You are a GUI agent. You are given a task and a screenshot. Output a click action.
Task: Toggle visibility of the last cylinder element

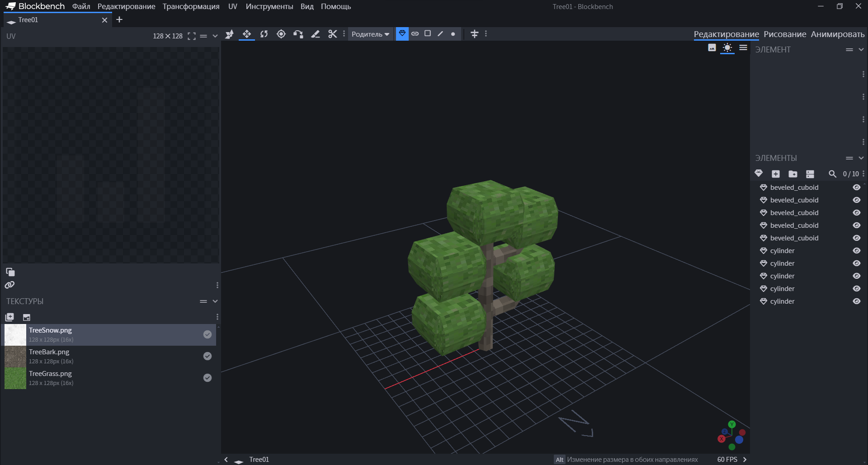tap(856, 301)
